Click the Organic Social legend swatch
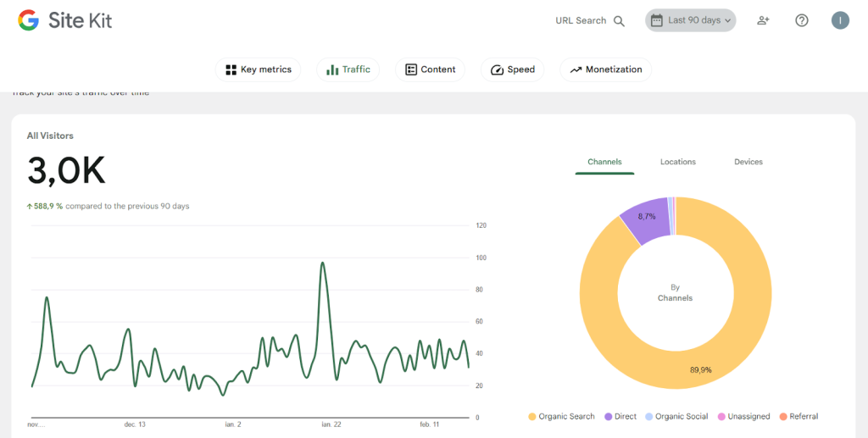The image size is (868, 438). point(648,417)
